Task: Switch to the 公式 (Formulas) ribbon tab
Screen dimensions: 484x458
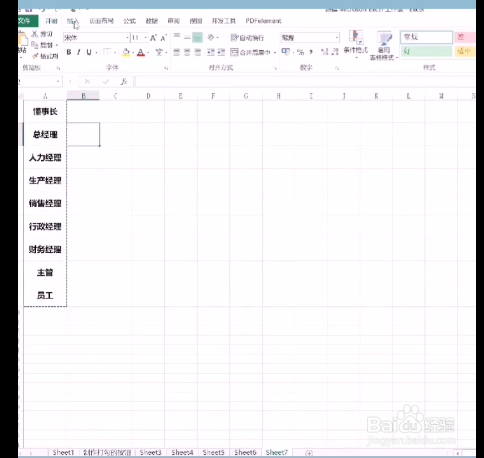Action: click(129, 21)
